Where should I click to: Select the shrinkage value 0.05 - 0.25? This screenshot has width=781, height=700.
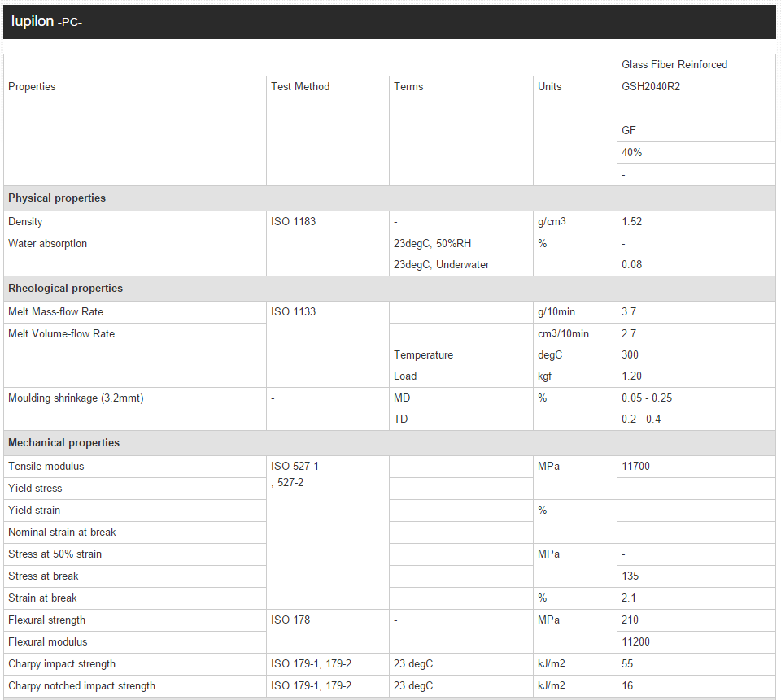click(647, 398)
